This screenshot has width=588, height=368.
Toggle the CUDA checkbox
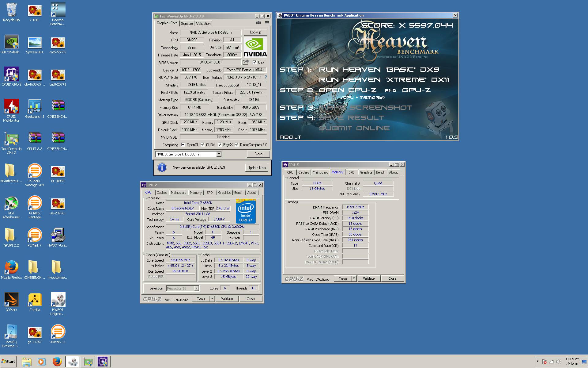tap(202, 145)
